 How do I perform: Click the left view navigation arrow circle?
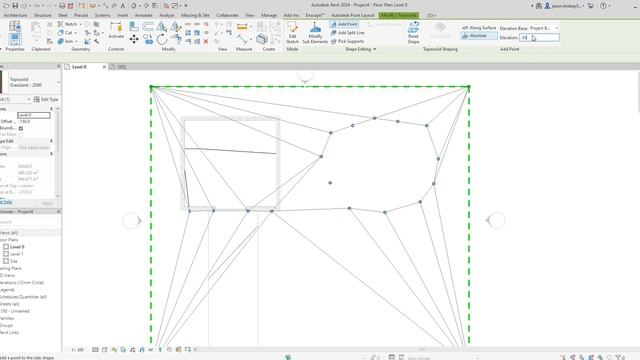tap(131, 221)
